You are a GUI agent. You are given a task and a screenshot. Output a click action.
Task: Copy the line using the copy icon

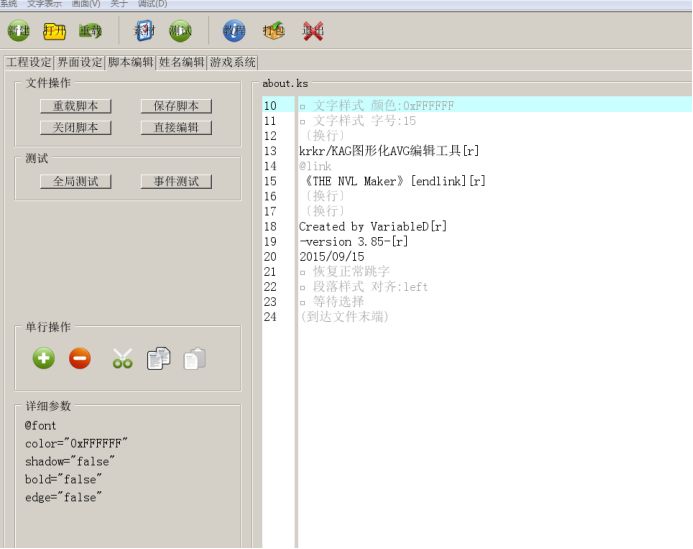158,358
